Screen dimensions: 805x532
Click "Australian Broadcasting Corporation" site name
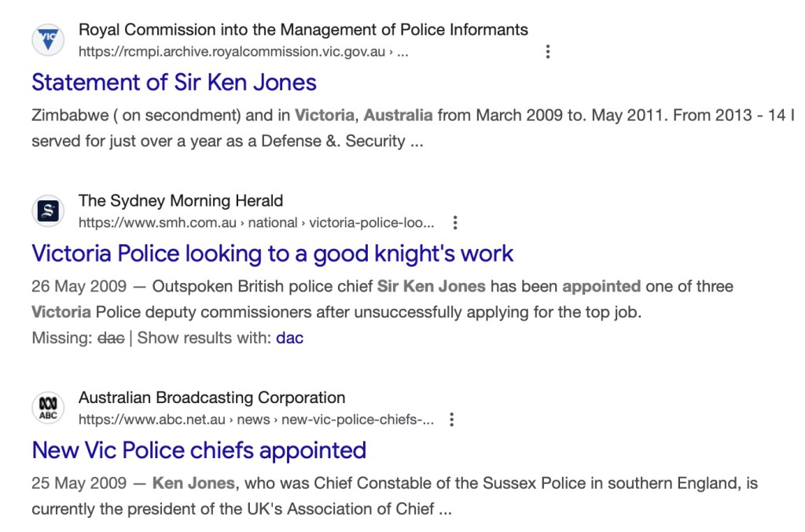click(211, 397)
